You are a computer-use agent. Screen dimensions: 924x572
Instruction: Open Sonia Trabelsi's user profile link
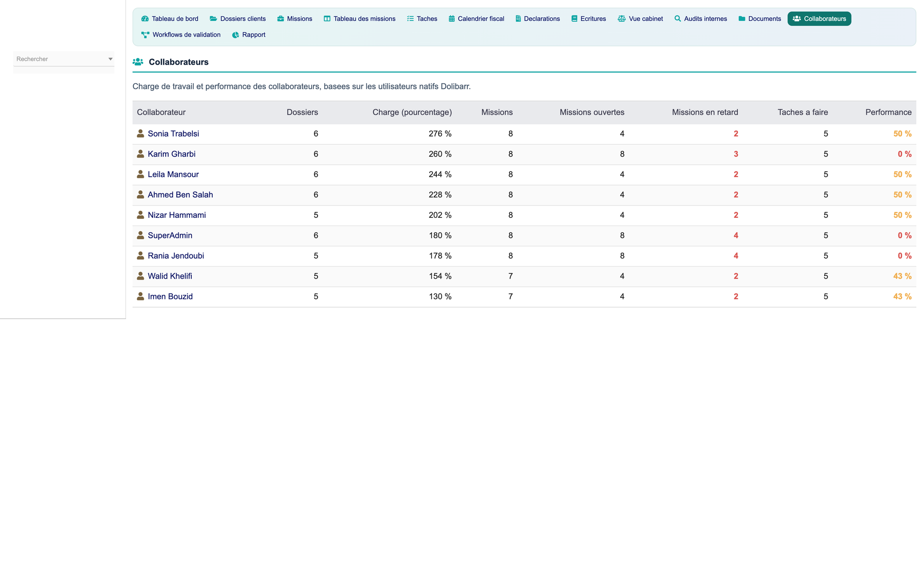point(173,134)
